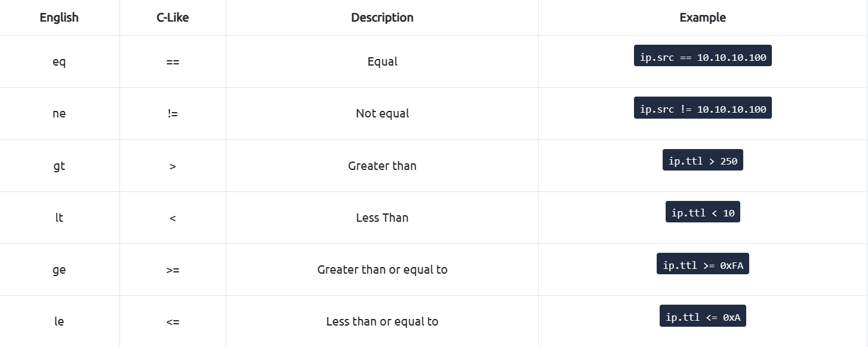
Task: Click the 'Greater than or equal to' description
Action: pyautogui.click(x=382, y=269)
